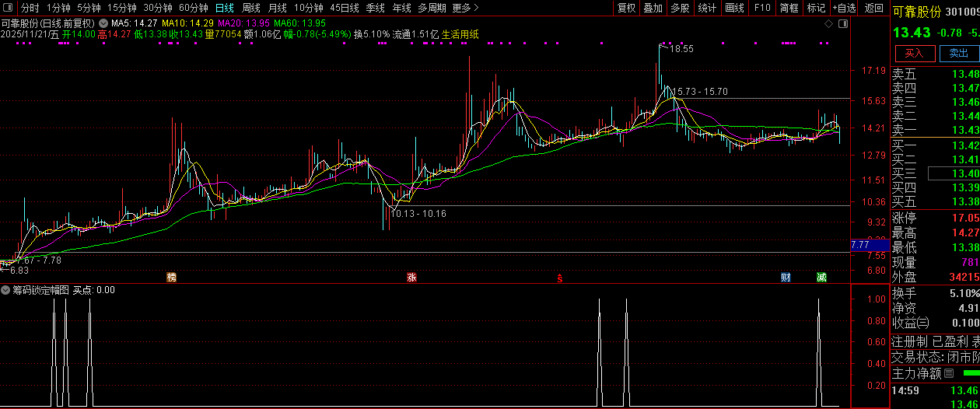
Task: Open the 多周期 multi-period view
Action: pos(432,8)
